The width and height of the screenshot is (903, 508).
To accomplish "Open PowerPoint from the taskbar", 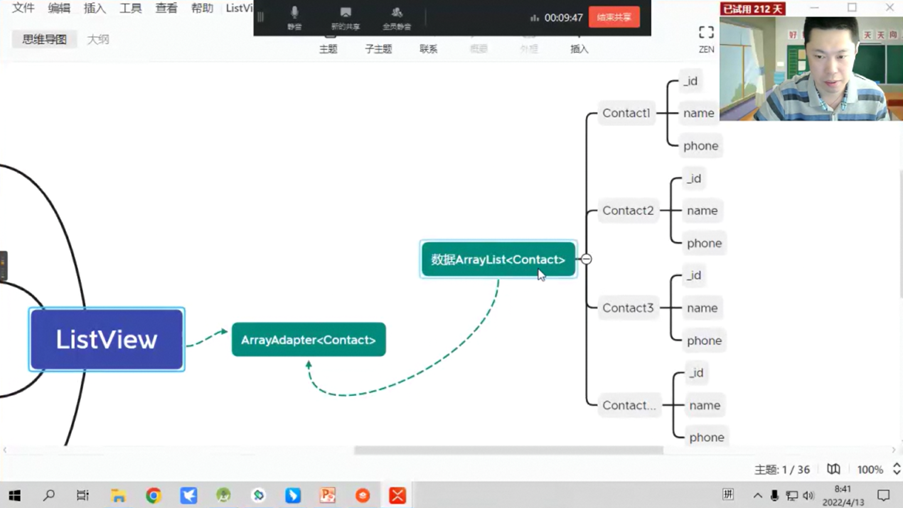I will [x=327, y=495].
